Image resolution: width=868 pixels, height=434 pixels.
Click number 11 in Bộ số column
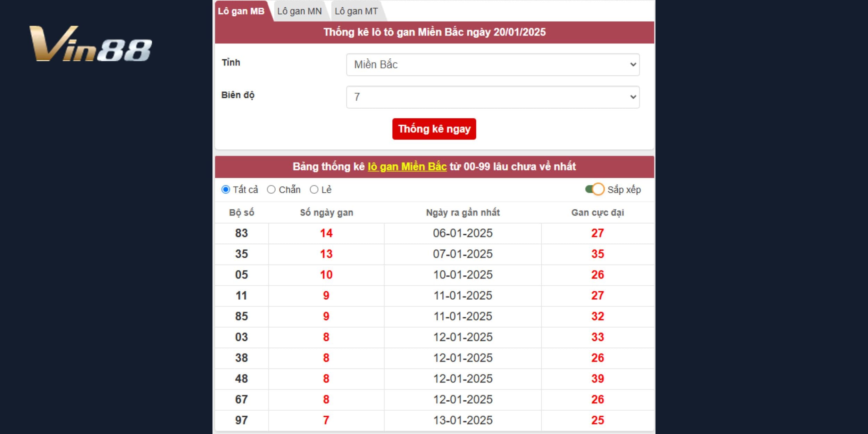coord(242,295)
